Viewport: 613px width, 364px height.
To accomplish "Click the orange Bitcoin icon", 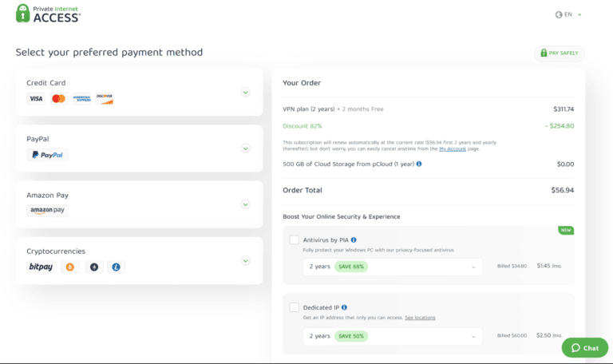I will pos(70,267).
